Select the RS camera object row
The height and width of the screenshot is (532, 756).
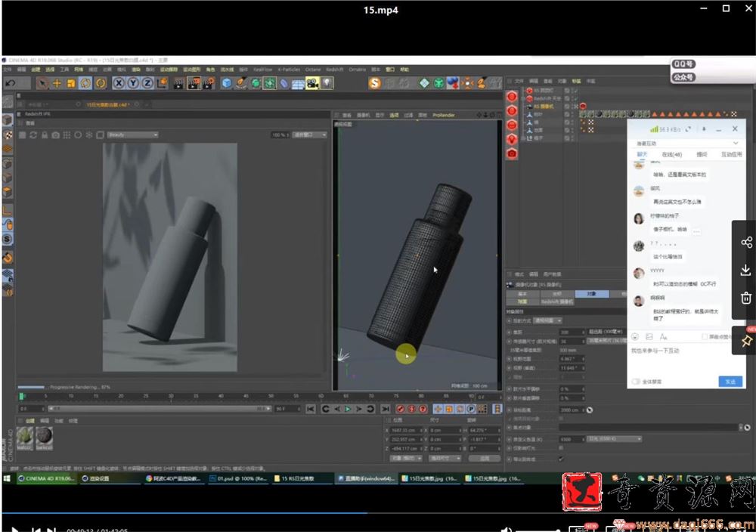click(x=544, y=107)
